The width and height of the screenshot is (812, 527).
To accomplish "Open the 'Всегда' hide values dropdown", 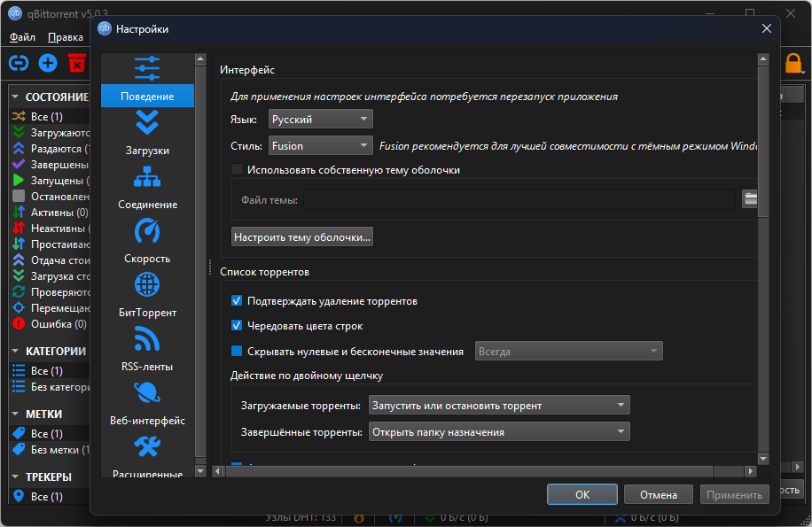I will (x=568, y=351).
